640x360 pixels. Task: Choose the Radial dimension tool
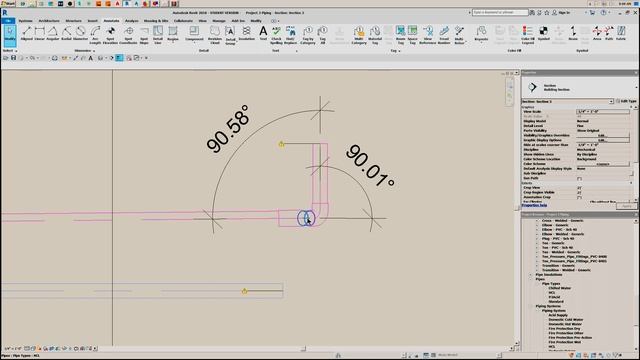coord(67,33)
